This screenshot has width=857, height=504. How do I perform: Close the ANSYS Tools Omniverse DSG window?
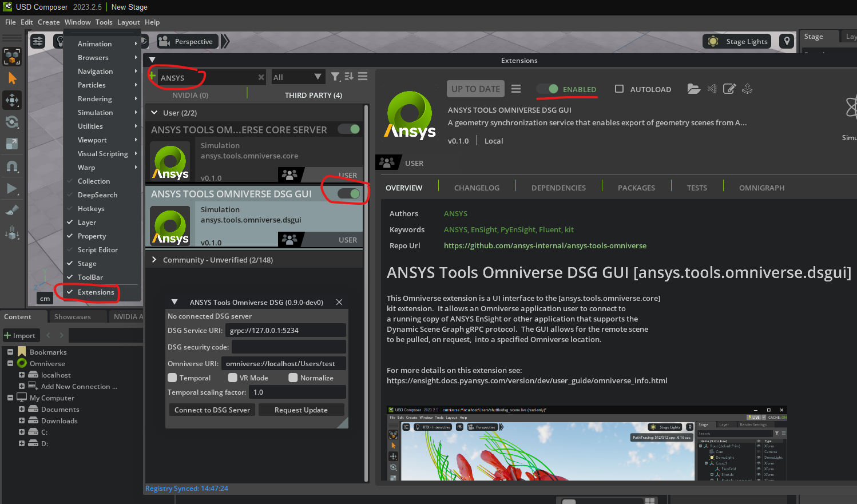click(339, 302)
